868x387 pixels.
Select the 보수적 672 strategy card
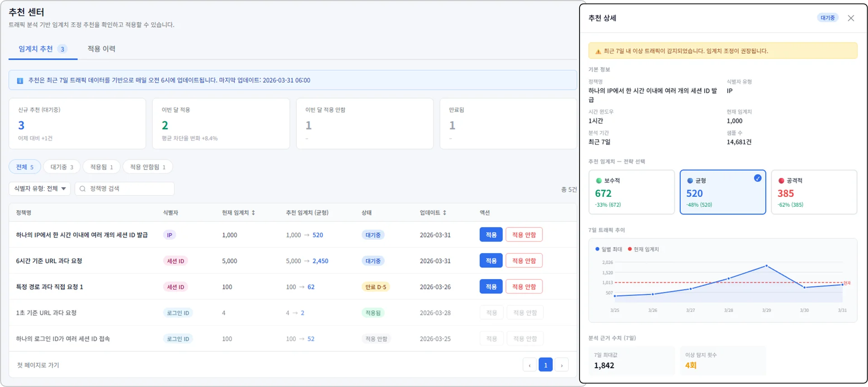(631, 192)
